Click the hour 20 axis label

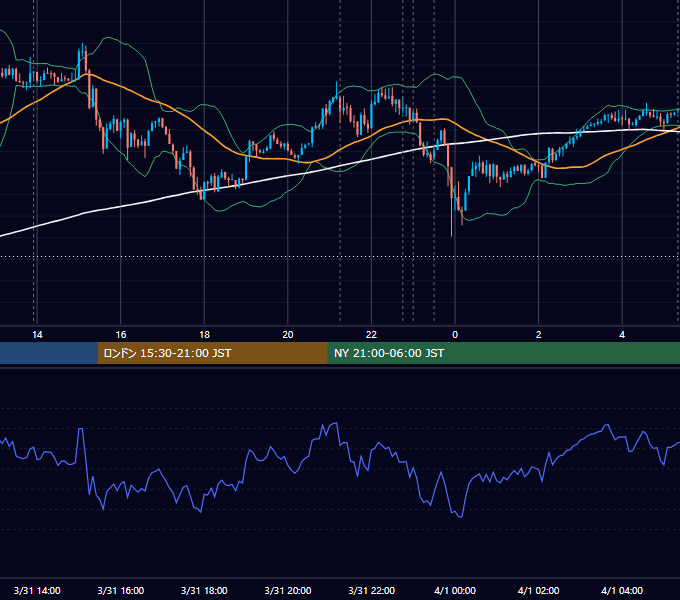click(288, 335)
